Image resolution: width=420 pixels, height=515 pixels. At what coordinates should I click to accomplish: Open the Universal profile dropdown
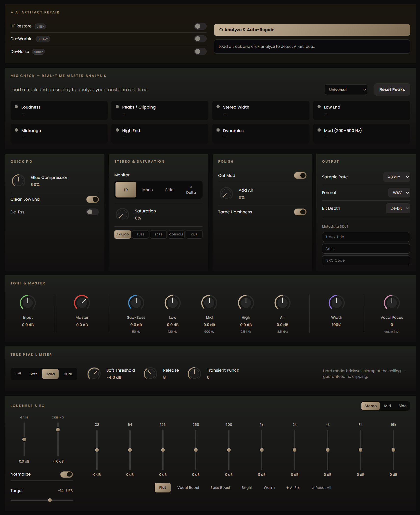[346, 90]
